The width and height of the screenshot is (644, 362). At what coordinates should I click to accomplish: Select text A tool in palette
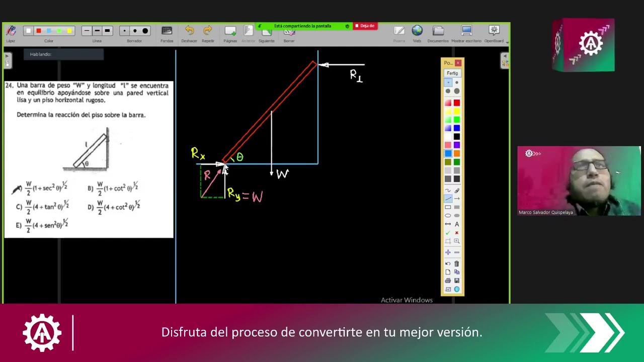click(x=457, y=224)
